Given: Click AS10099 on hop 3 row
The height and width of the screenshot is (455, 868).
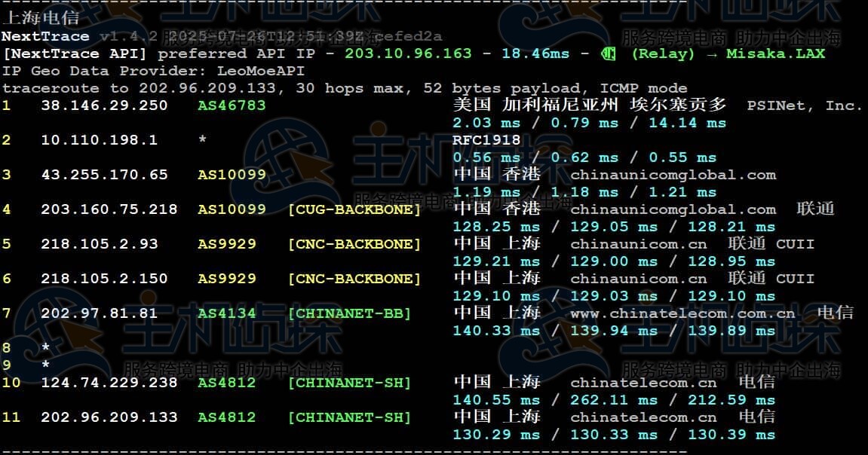Looking at the screenshot, I should [232, 175].
